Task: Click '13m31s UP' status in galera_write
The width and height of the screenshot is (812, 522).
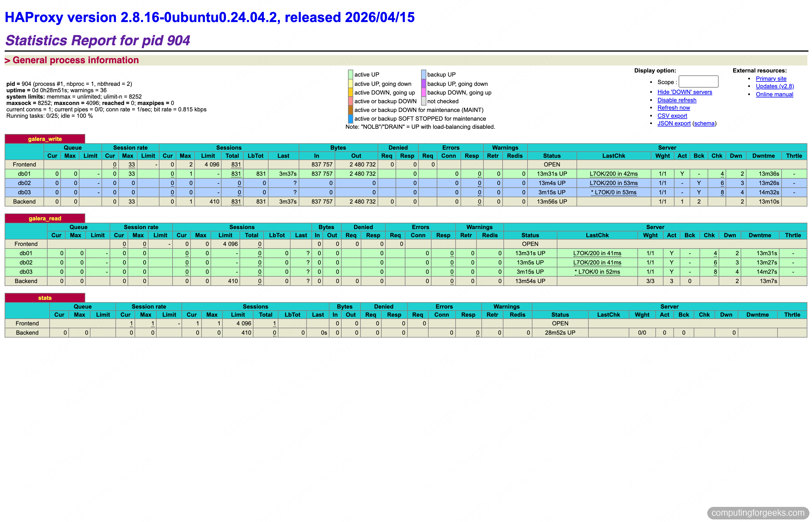Action: tap(552, 174)
